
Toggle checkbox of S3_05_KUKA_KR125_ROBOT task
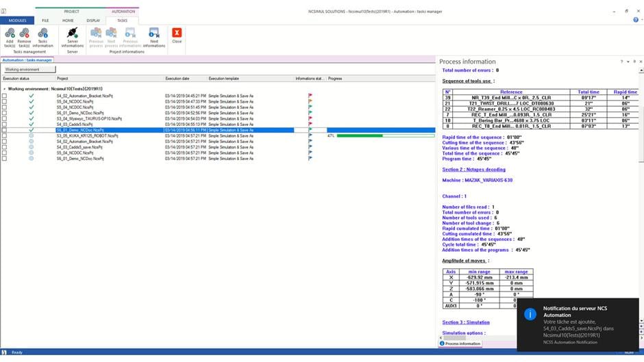pos(5,135)
